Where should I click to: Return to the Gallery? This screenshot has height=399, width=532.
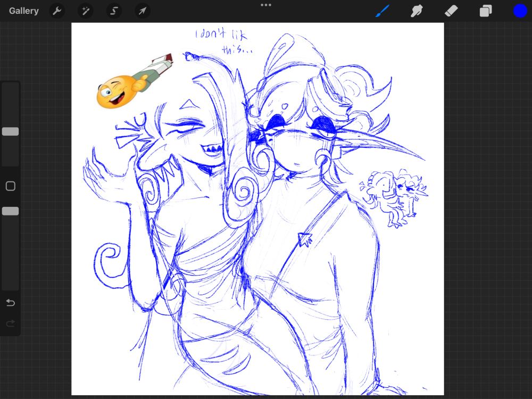(x=24, y=11)
